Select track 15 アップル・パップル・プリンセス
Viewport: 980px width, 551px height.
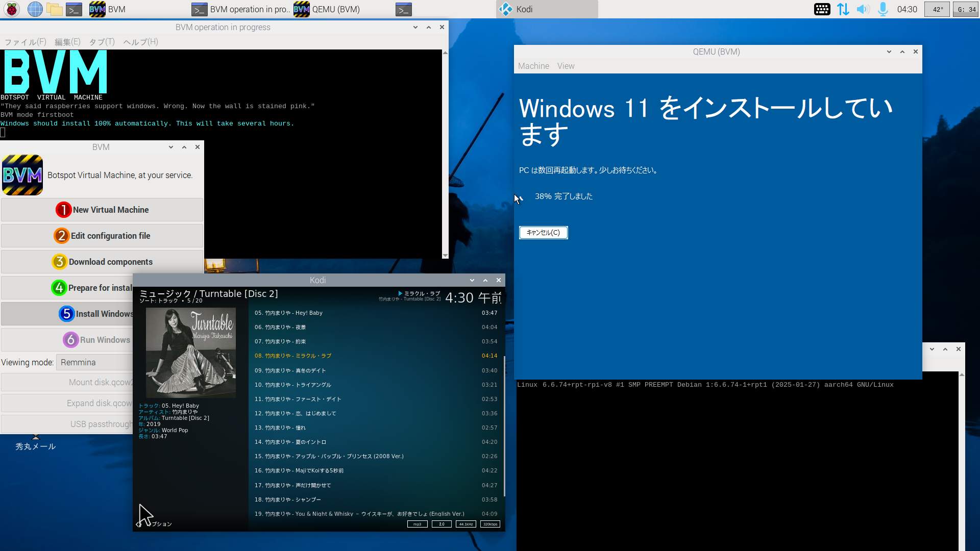click(x=376, y=456)
